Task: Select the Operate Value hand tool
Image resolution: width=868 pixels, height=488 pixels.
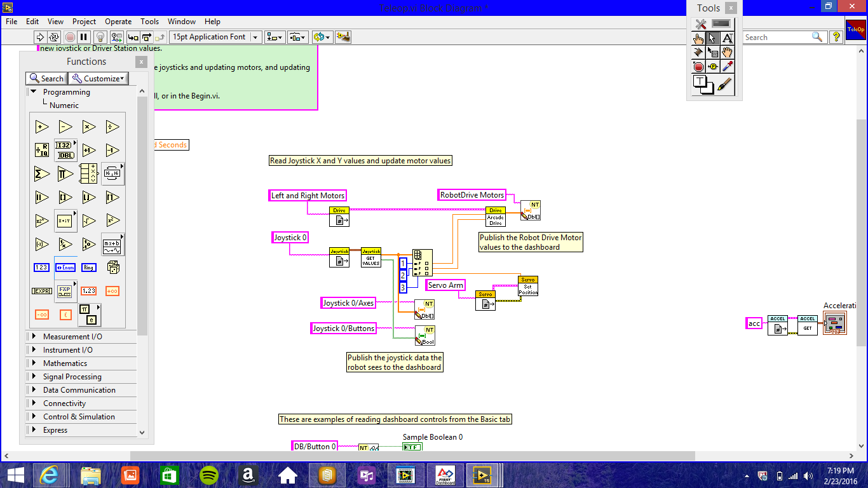Action: (x=699, y=38)
